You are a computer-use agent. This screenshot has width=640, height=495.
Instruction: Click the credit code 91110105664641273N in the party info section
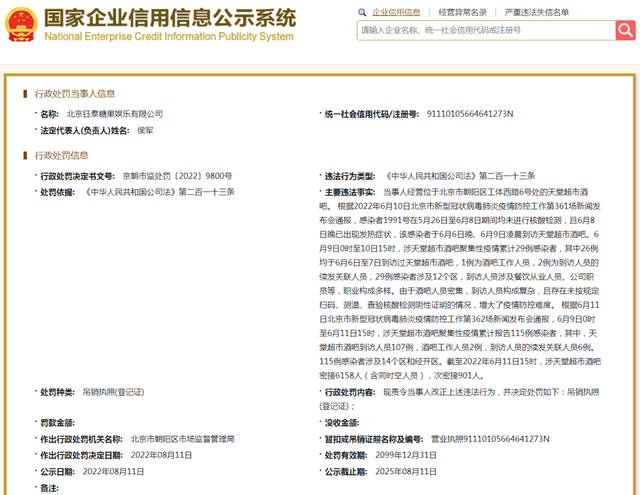click(469, 114)
